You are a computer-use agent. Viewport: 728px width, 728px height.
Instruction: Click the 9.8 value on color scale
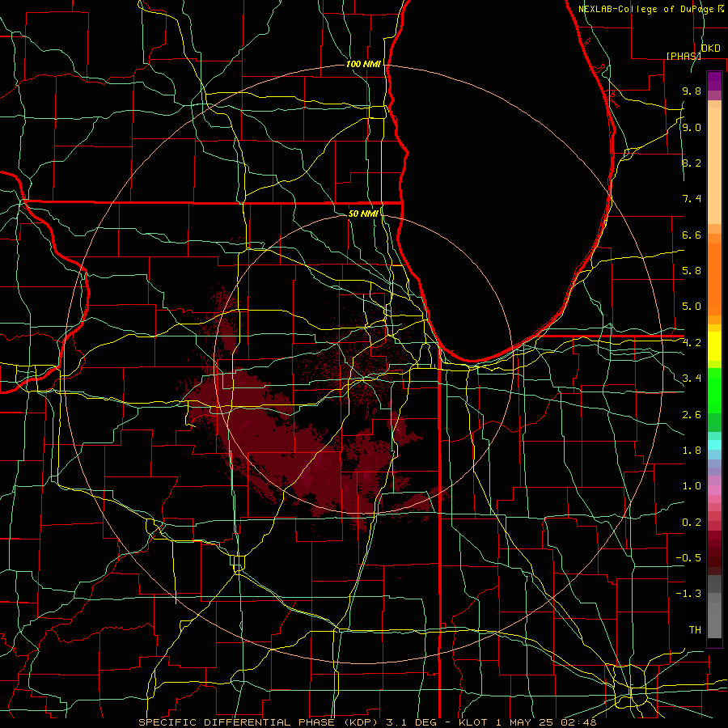pyautogui.click(x=692, y=91)
